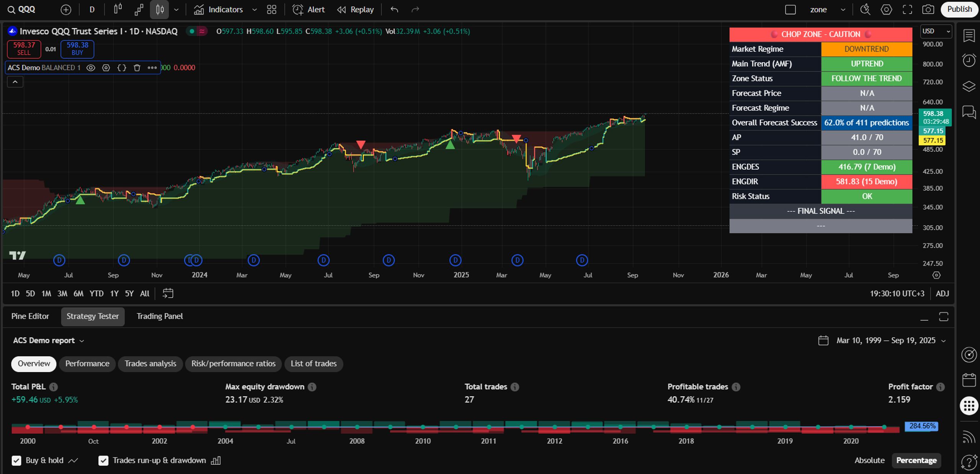980x474 pixels.
Task: Open the layout setup square icon
Action: (791, 10)
